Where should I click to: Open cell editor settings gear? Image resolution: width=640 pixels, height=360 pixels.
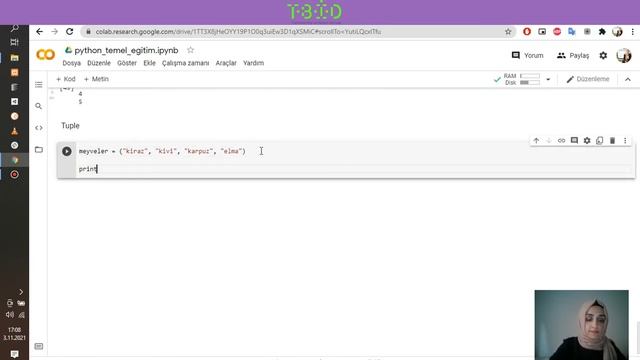click(587, 140)
